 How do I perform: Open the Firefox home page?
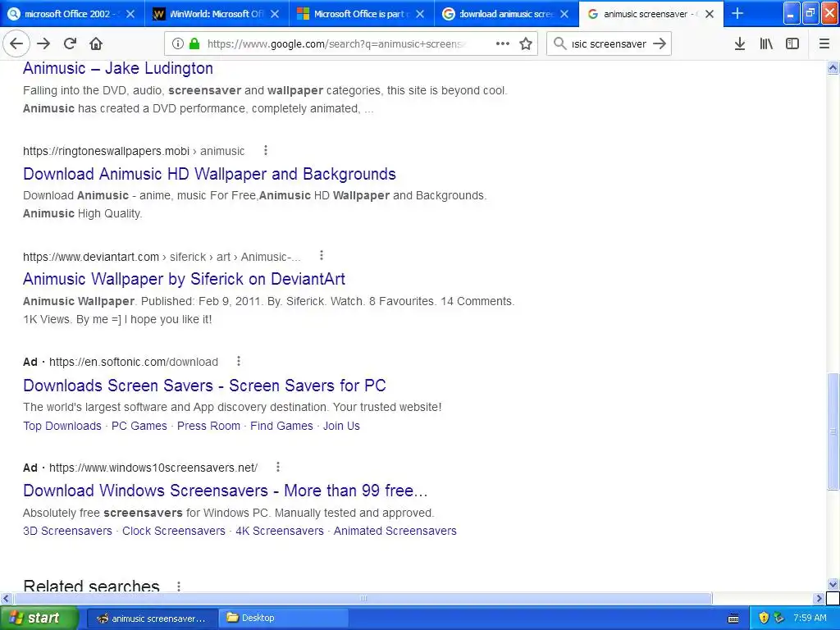pyautogui.click(x=96, y=44)
